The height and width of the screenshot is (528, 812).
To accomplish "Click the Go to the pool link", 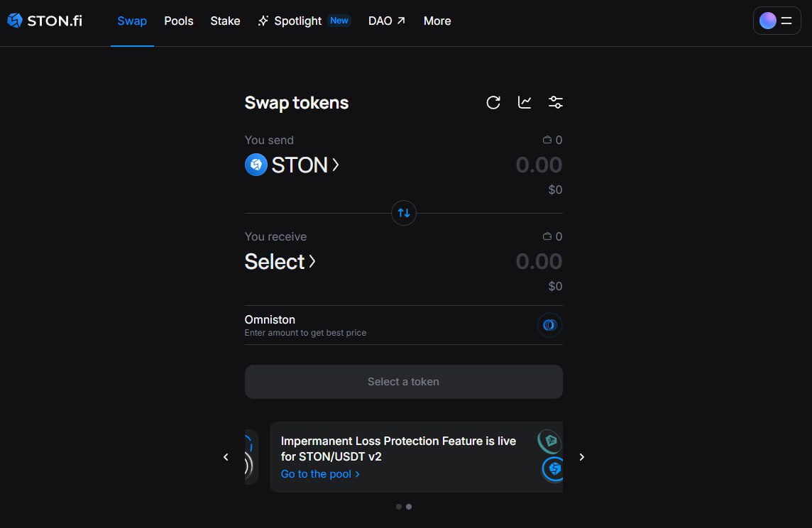I will [320, 474].
